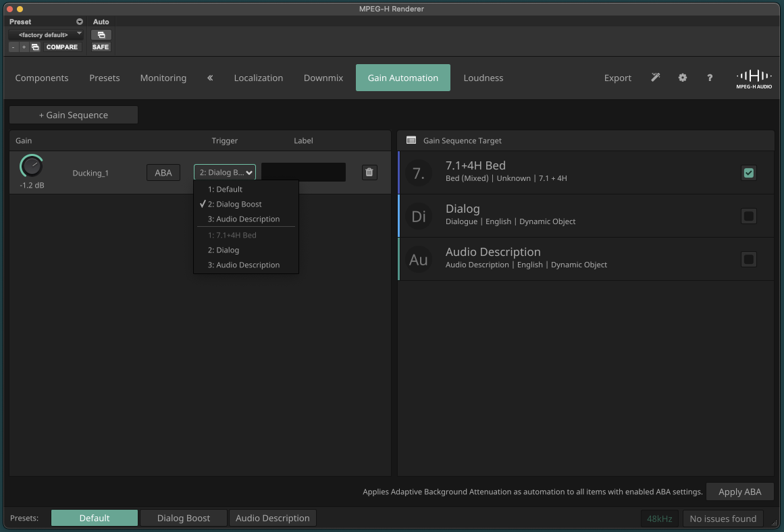The width and height of the screenshot is (784, 532).
Task: Open the Localization tab
Action: (x=259, y=78)
